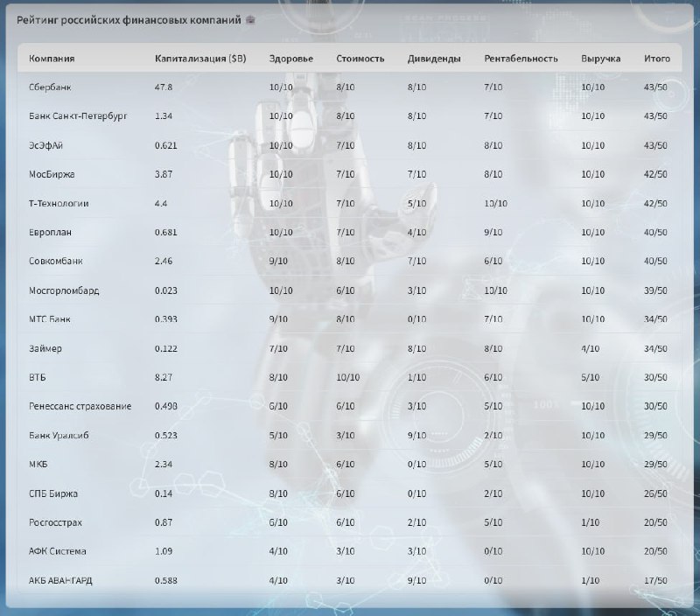The width and height of the screenshot is (700, 616).
Task: Click Займер Выручка score 4/10
Action: click(x=590, y=348)
